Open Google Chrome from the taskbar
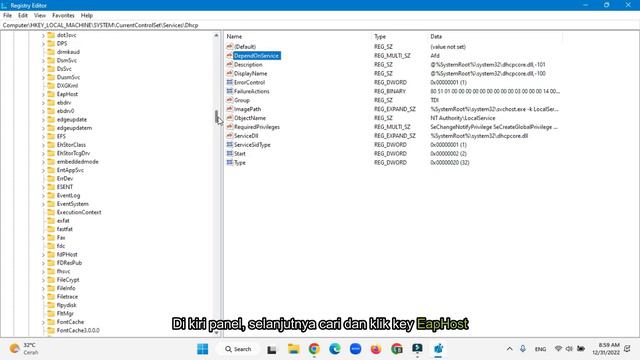The width and height of the screenshot is (640, 360). pyautogui.click(x=314, y=349)
